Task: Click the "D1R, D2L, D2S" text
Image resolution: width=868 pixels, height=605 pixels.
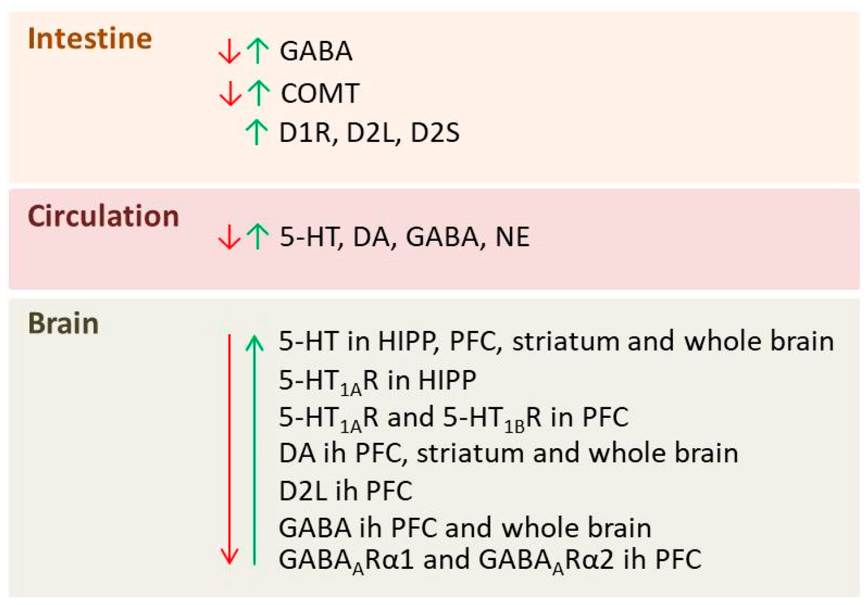Action: (369, 133)
